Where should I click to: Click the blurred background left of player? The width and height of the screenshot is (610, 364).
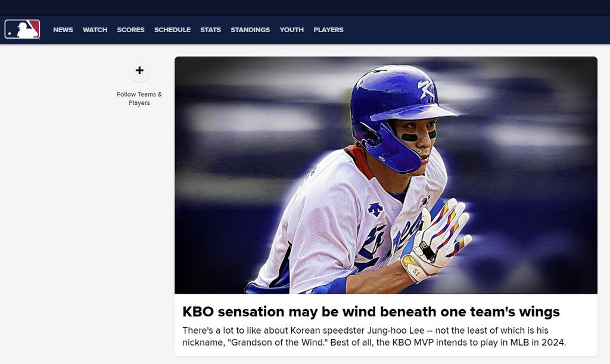[238, 149]
